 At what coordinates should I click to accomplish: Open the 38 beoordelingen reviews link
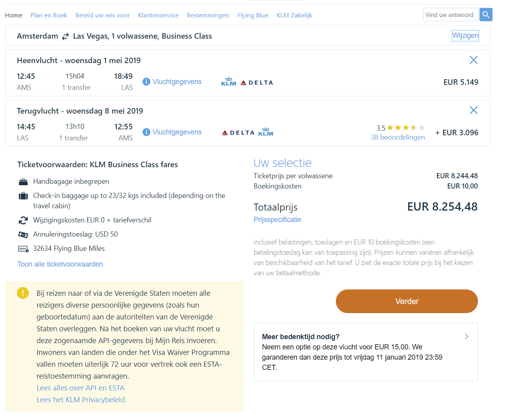point(397,137)
